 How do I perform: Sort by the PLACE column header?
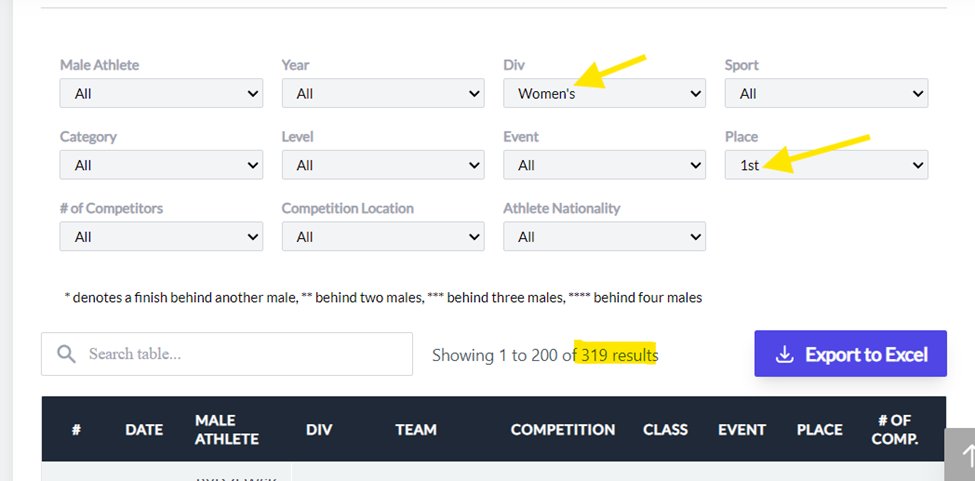820,429
